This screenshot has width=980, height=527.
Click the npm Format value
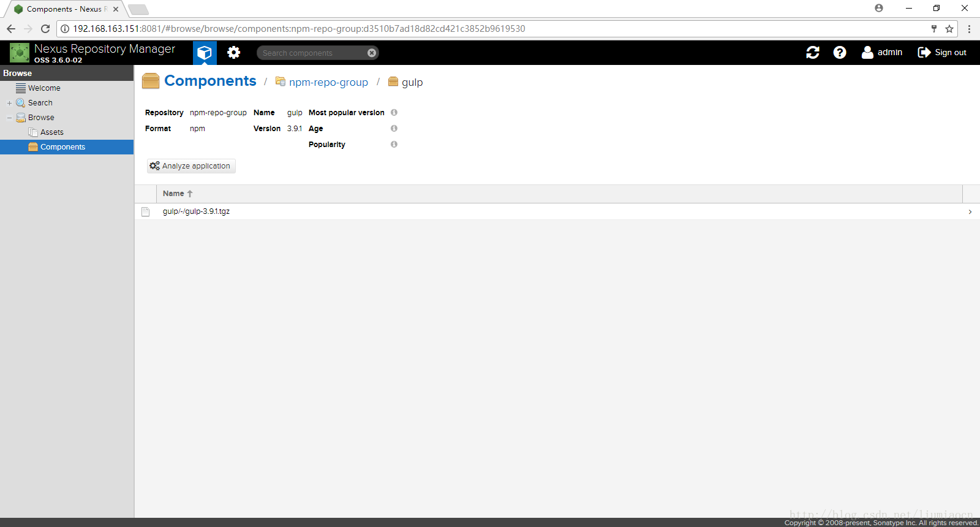pos(197,129)
